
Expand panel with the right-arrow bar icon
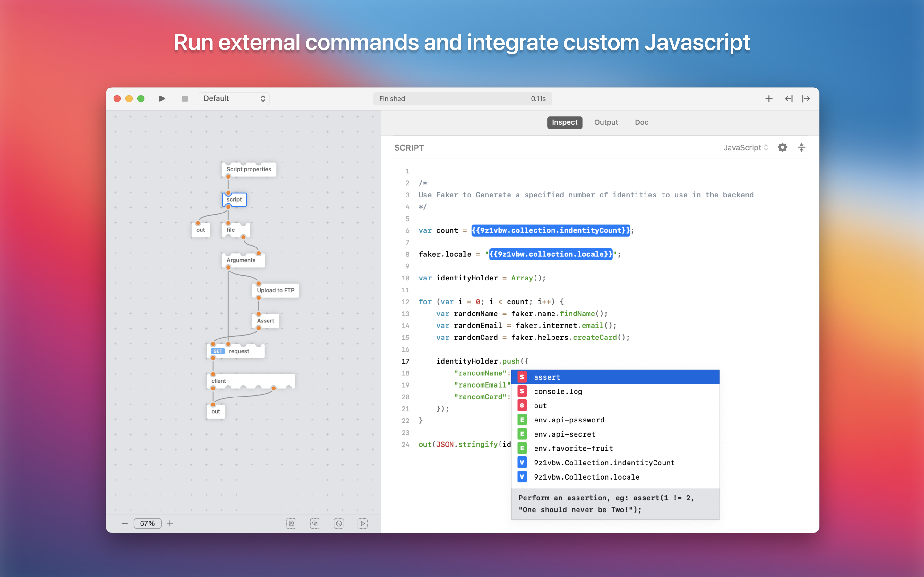pyautogui.click(x=806, y=99)
